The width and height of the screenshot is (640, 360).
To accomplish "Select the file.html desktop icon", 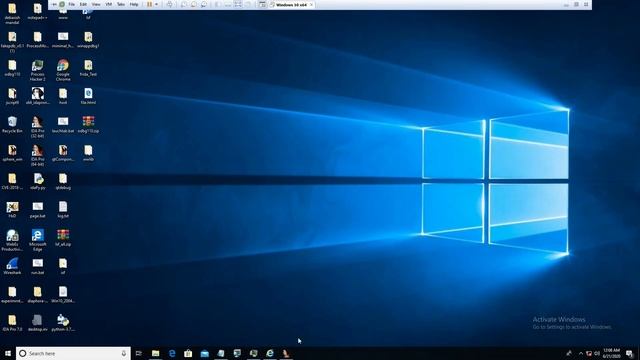I will [88, 96].
